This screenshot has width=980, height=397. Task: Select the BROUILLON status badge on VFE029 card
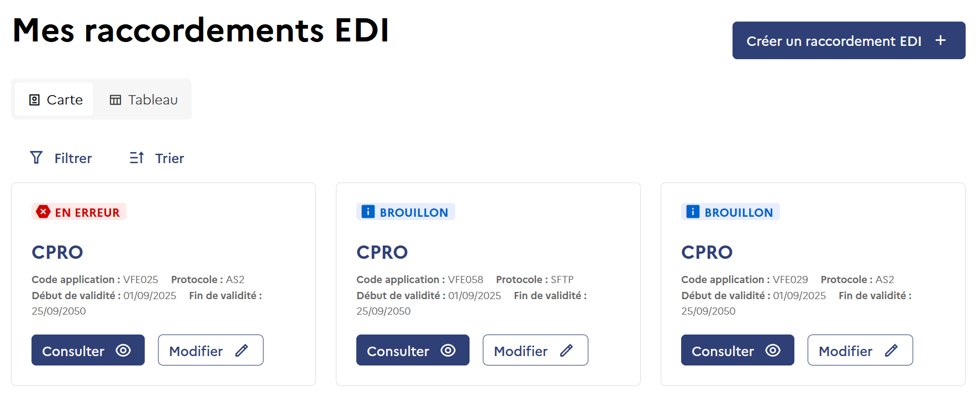[x=730, y=211]
